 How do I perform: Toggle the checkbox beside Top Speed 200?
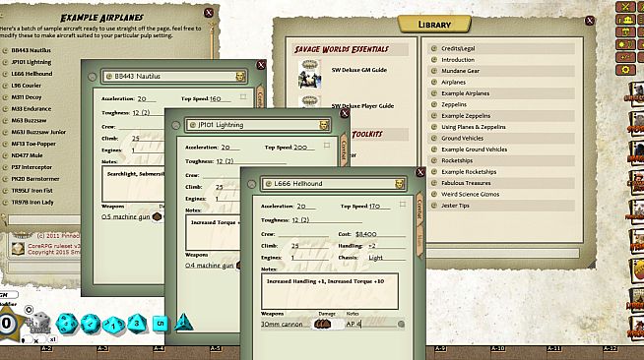(327, 146)
